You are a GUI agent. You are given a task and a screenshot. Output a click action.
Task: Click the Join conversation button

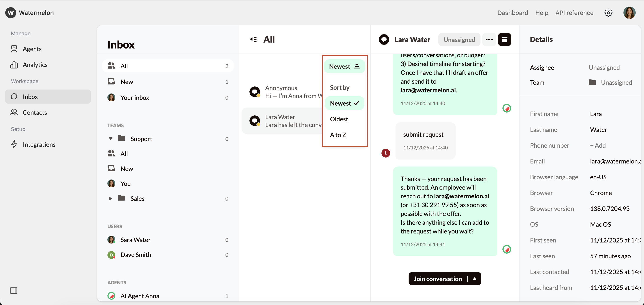tap(438, 279)
